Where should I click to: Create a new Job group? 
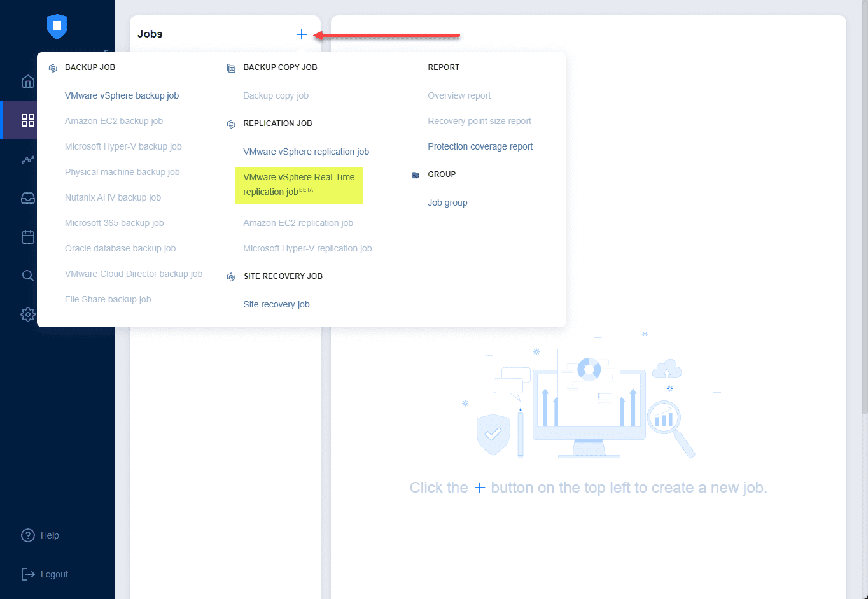447,202
